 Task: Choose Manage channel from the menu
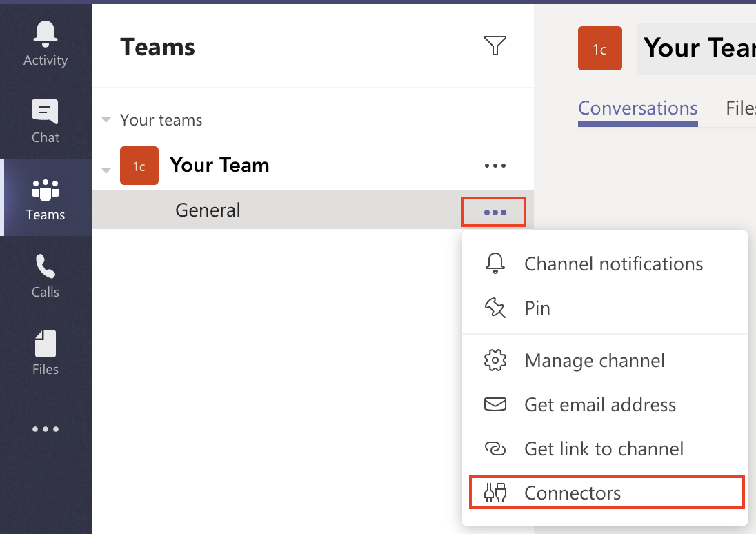coord(605,360)
